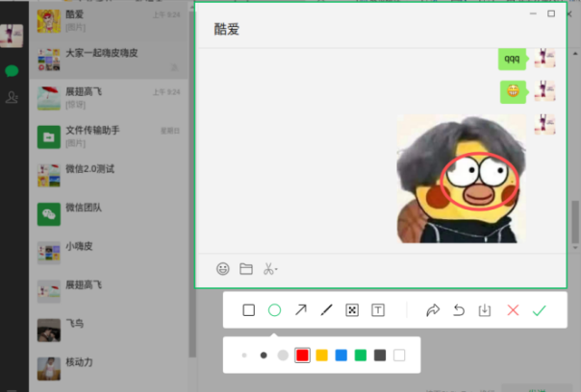The width and height of the screenshot is (581, 392).
Task: Select the pencil brush tool
Action: [326, 309]
